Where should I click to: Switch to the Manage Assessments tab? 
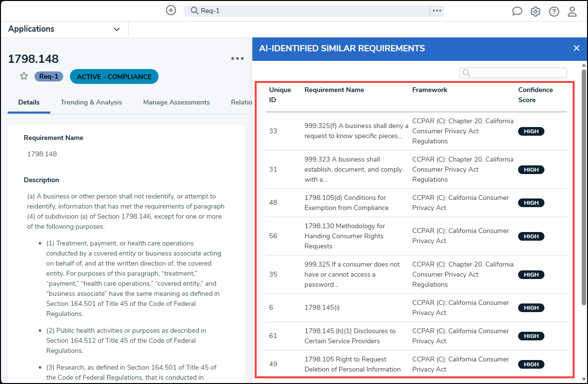[176, 102]
